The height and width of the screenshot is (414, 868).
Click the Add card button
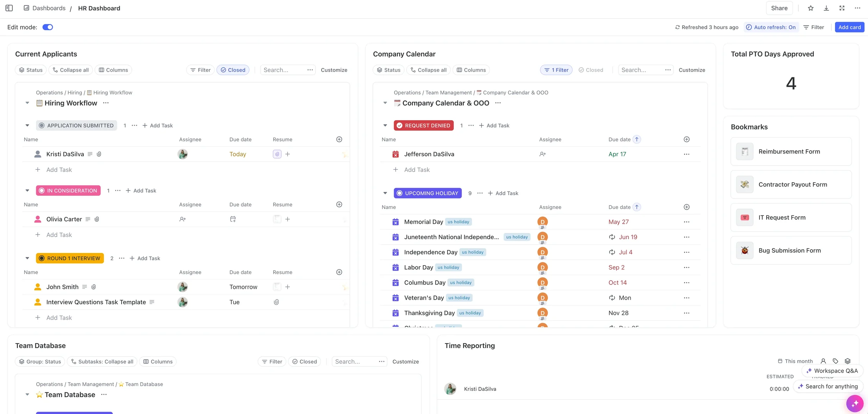(849, 27)
